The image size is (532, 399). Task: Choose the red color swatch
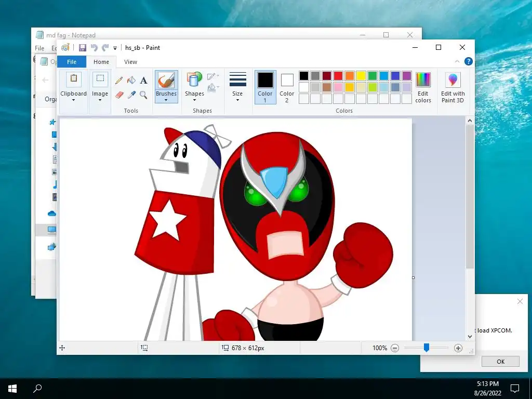[338, 76]
